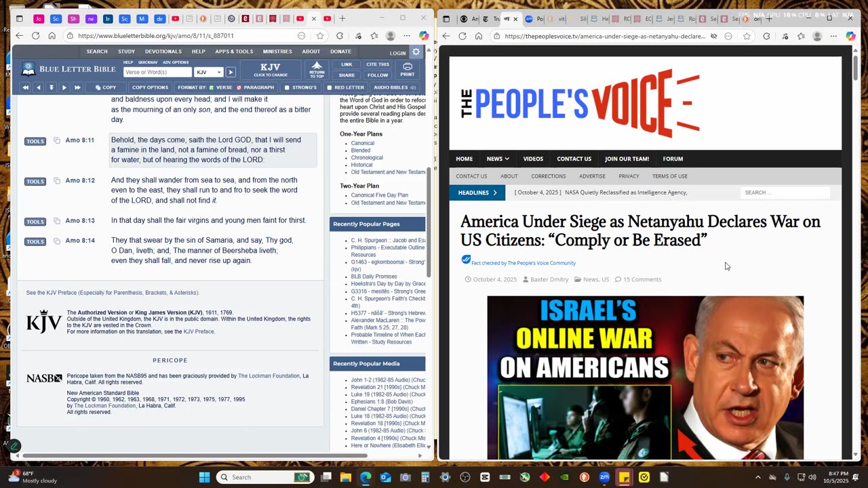Open Apps & Tools menu
This screenshot has height=488, width=868.
234,52
